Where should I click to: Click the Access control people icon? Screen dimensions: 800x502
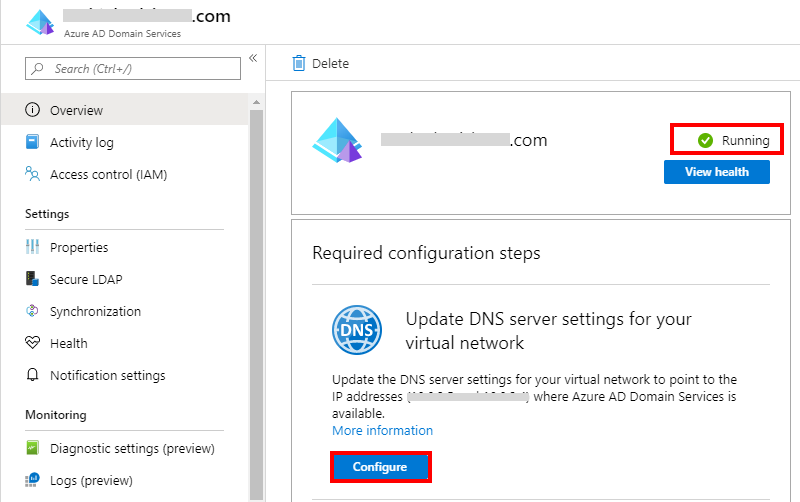[32, 173]
